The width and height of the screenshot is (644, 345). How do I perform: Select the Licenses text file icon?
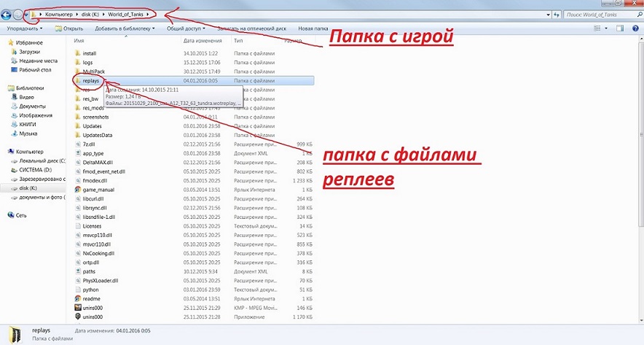click(x=78, y=226)
